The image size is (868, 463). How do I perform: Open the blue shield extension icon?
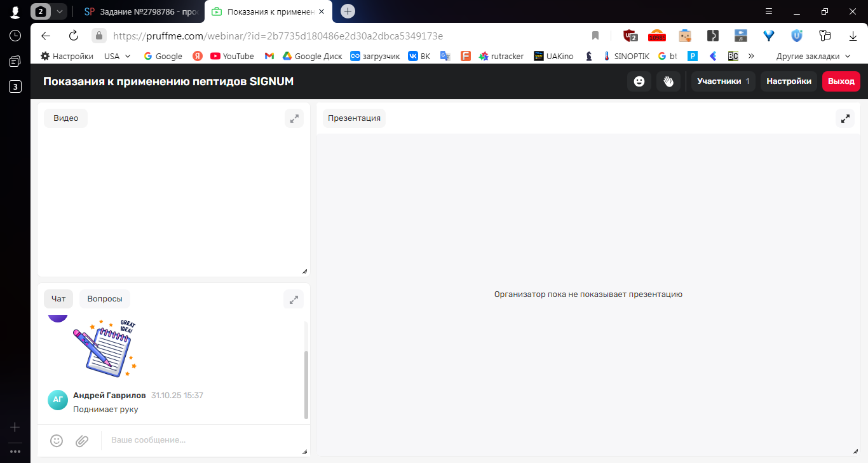[x=797, y=36]
